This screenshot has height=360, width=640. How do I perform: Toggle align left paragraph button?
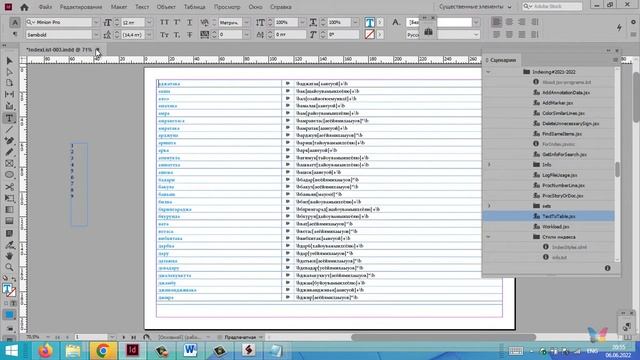tap(496, 22)
